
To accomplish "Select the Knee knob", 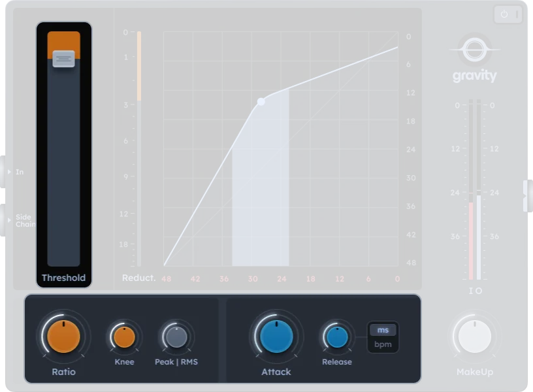I will [x=124, y=336].
